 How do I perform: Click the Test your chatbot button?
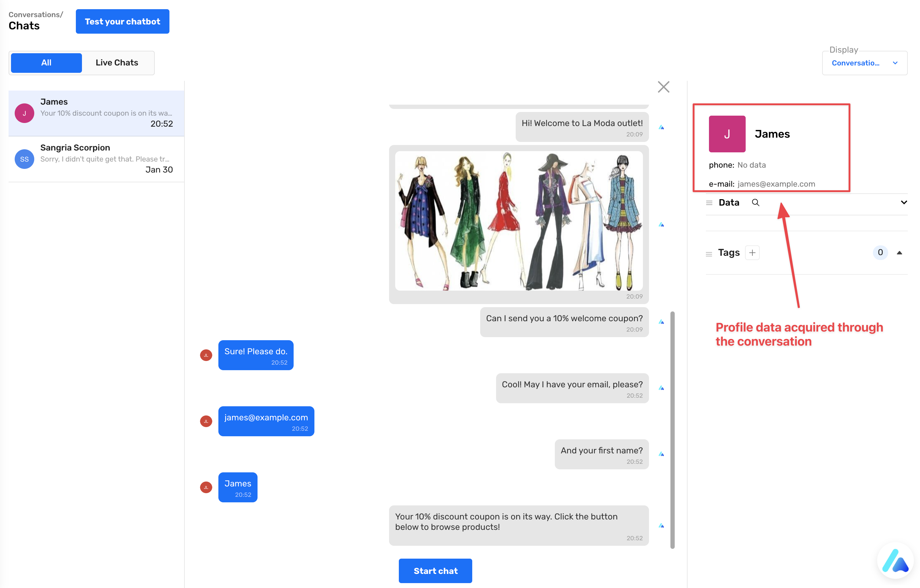coord(122,21)
